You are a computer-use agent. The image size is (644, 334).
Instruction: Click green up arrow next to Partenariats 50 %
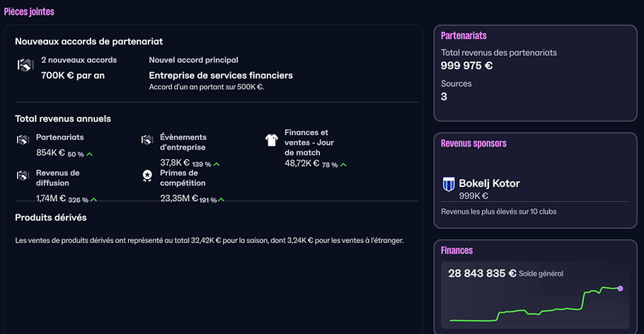point(90,154)
